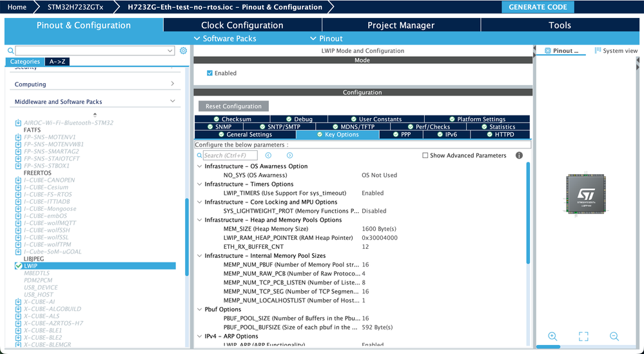The image size is (644, 354).
Task: Click download icon for I-CUBE-wolfMQTT
Action: point(18,223)
